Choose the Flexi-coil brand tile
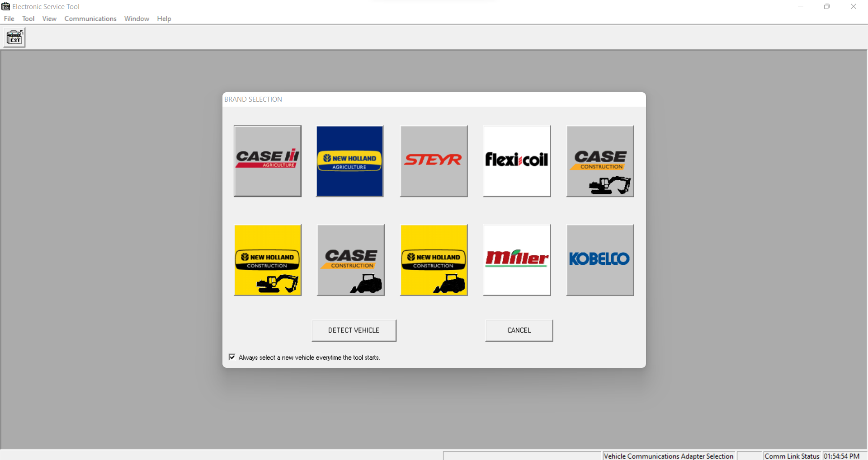Image resolution: width=868 pixels, height=460 pixels. pos(517,161)
